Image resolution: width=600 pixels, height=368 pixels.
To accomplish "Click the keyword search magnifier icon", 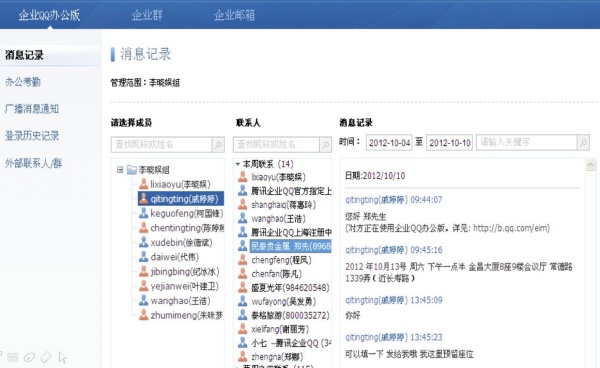I will 584,142.
